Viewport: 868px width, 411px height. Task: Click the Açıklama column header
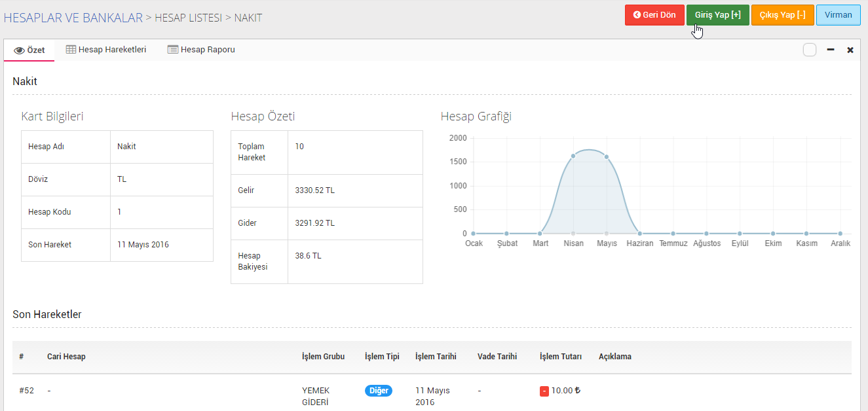click(x=615, y=357)
